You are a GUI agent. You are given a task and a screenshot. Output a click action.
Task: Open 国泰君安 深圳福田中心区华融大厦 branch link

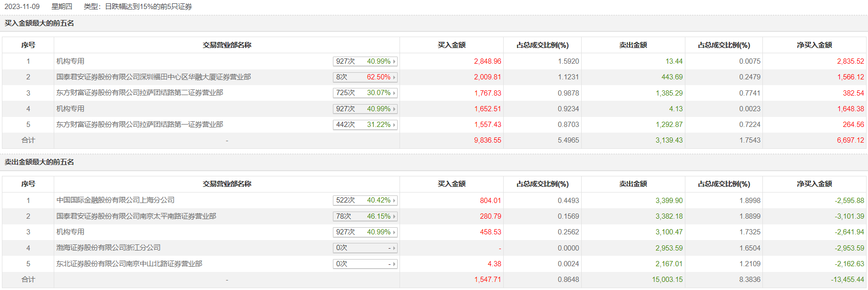154,77
